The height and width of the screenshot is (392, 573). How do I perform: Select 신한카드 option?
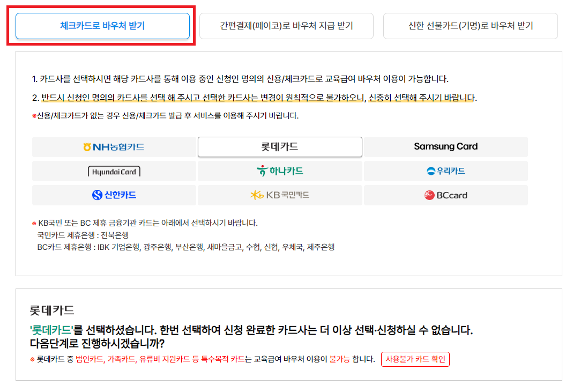click(x=114, y=195)
